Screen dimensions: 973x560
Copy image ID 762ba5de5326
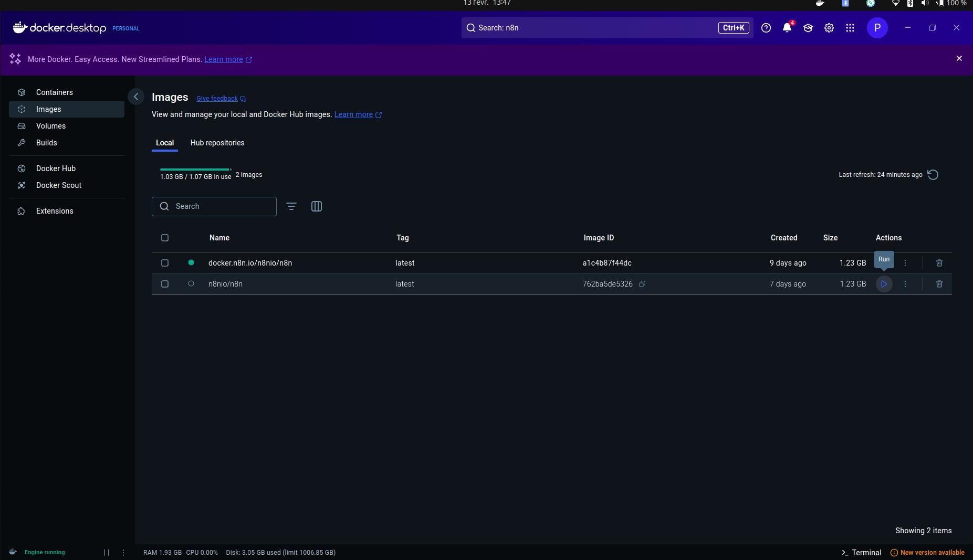[x=642, y=284]
